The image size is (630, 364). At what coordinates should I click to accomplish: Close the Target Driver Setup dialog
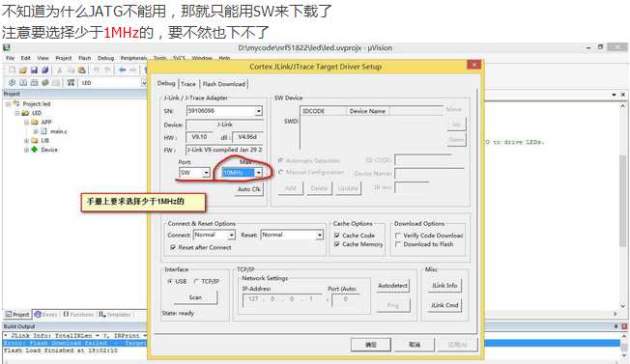(474, 65)
